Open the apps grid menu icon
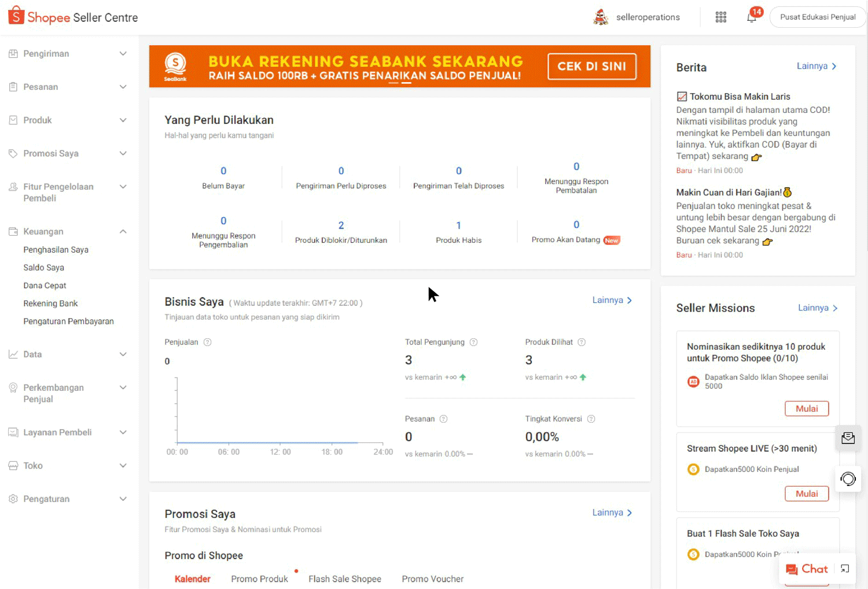The width and height of the screenshot is (868, 589). click(720, 17)
